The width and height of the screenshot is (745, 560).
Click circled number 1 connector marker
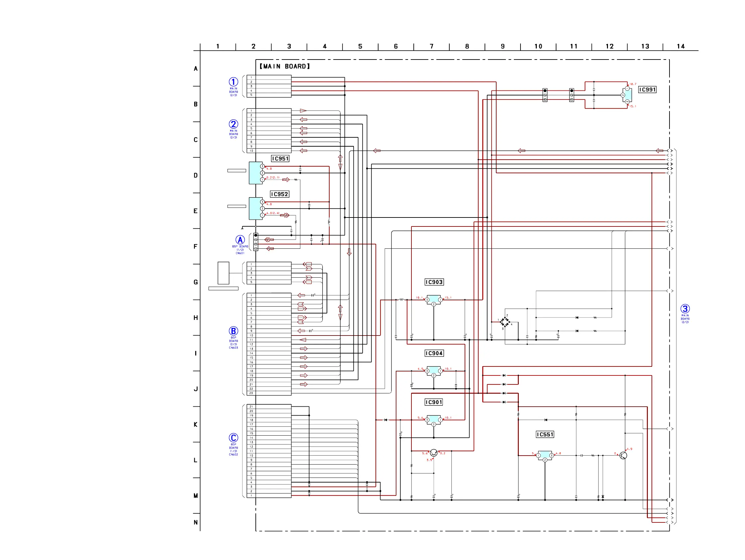click(233, 82)
